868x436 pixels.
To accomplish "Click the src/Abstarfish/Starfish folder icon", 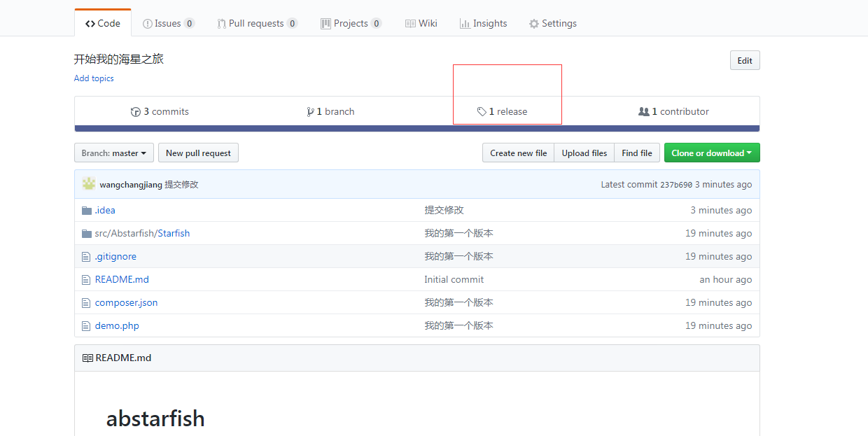I will click(87, 233).
